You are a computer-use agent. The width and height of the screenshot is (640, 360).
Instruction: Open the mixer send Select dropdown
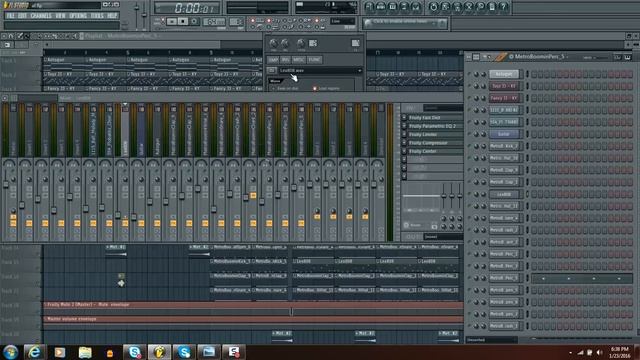[443, 236]
